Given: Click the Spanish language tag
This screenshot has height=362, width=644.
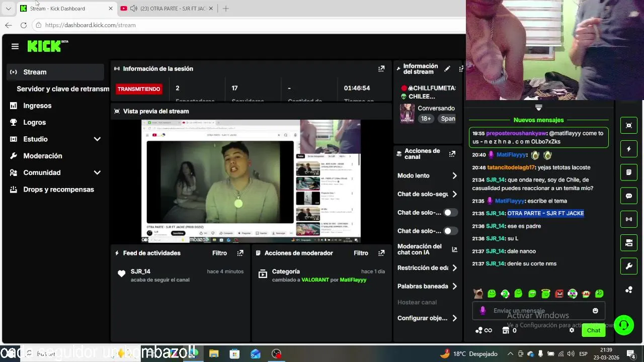Looking at the screenshot, I should pos(447,119).
